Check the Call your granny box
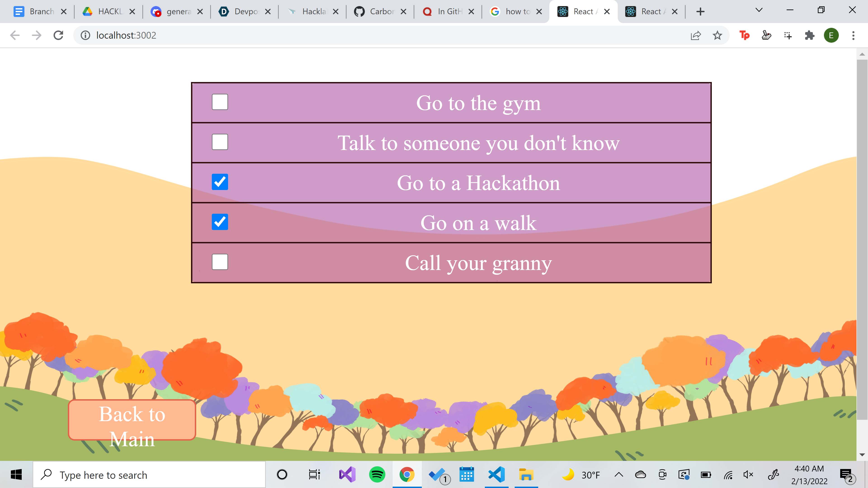Screen dimensions: 868x488 tap(220, 262)
